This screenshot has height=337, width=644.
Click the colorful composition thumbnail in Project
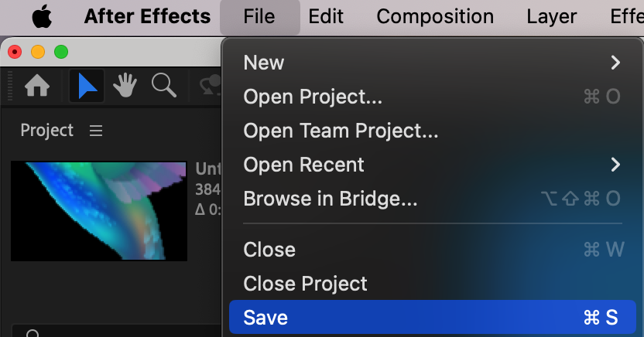click(99, 210)
